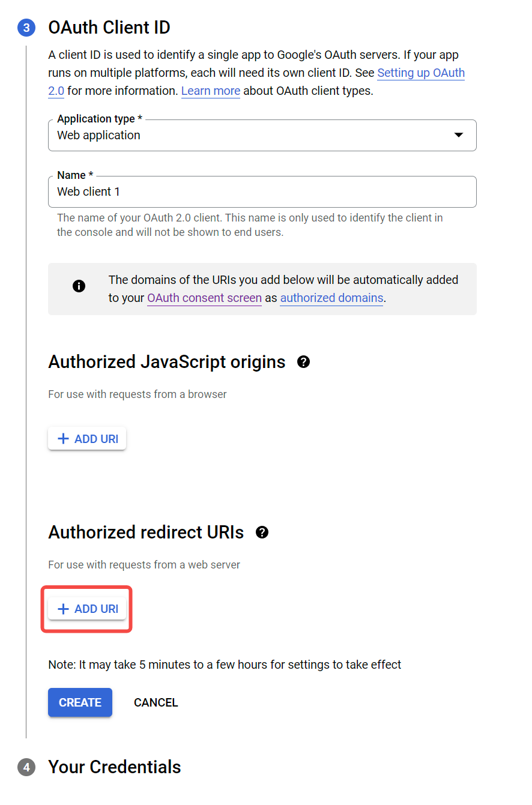Open help for Authorized redirect URIs
The image size is (532, 805).
(x=262, y=532)
